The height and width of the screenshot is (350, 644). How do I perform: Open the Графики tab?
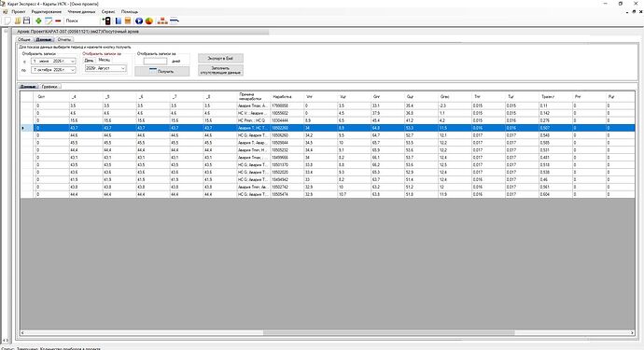pyautogui.click(x=49, y=87)
